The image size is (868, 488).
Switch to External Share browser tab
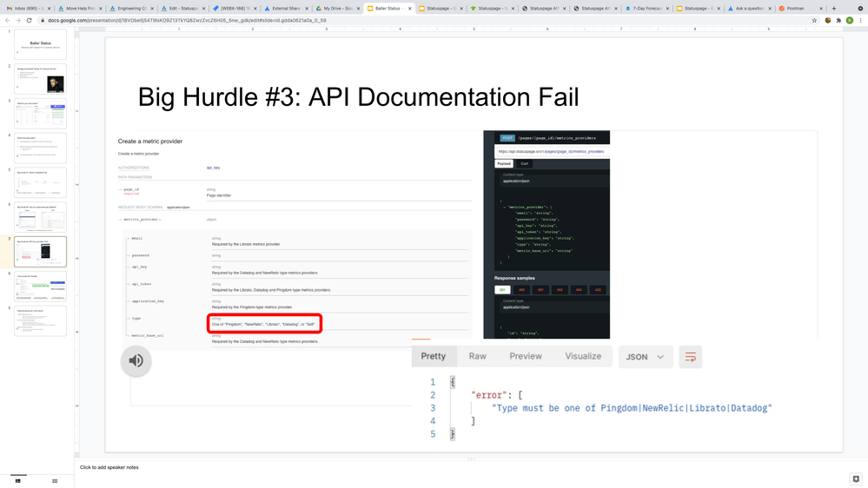tap(286, 9)
